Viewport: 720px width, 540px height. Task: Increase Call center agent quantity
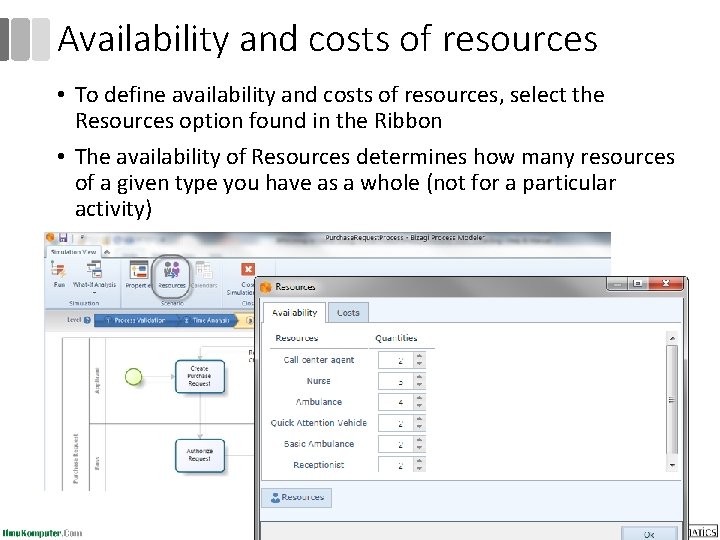(x=419, y=356)
